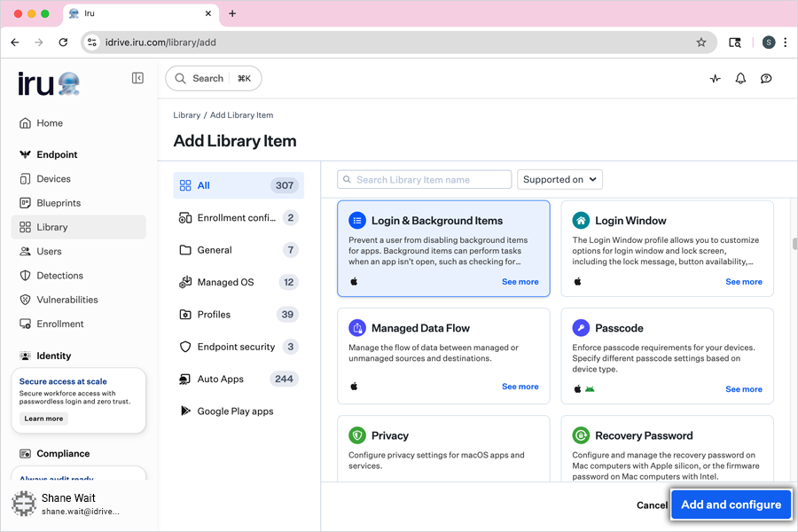The image size is (798, 532).
Task: Click the Learn more button in sidebar promo
Action: 43,419
